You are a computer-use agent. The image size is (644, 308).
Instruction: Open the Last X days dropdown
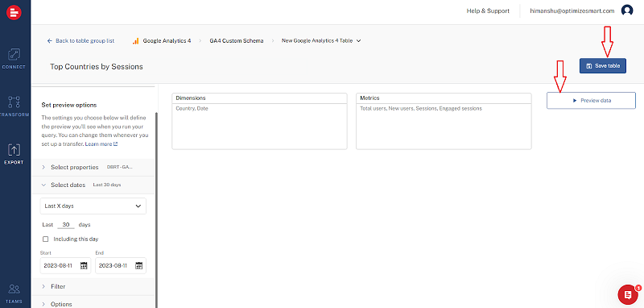(x=93, y=206)
